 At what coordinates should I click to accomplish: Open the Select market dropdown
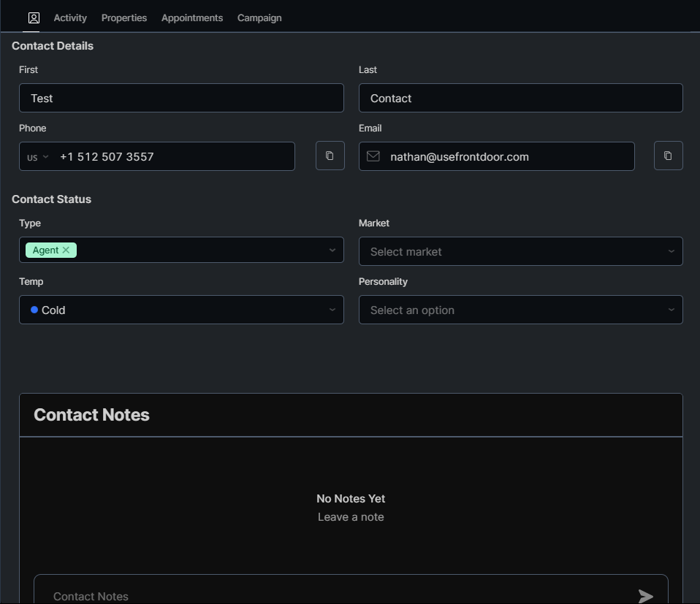tap(520, 251)
